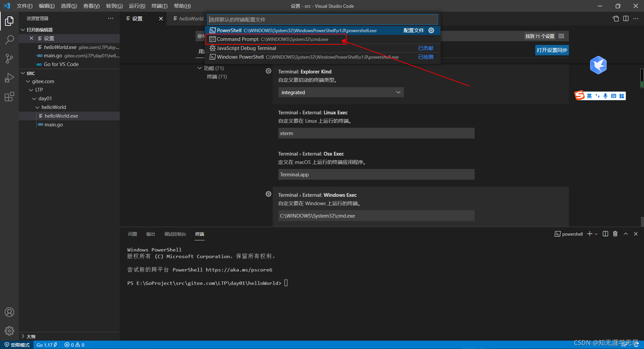The height and width of the screenshot is (349, 644).
Task: Open editor more actions menu
Action: coord(636,19)
